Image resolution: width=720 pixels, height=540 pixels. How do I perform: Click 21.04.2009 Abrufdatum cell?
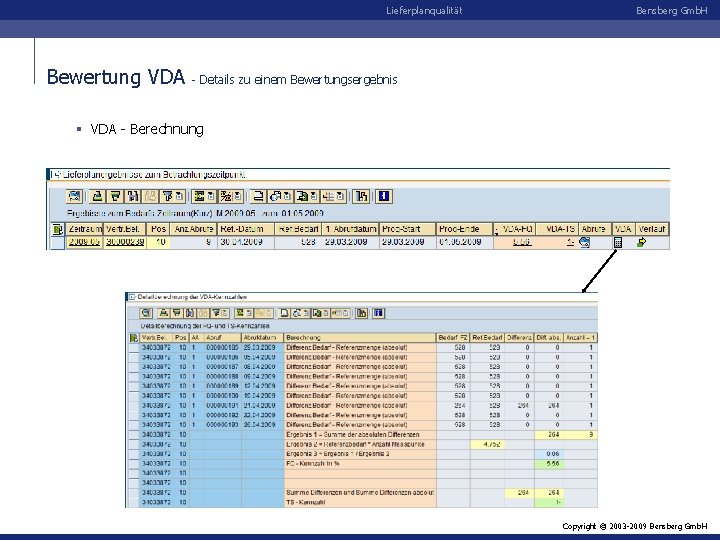pyautogui.click(x=260, y=406)
